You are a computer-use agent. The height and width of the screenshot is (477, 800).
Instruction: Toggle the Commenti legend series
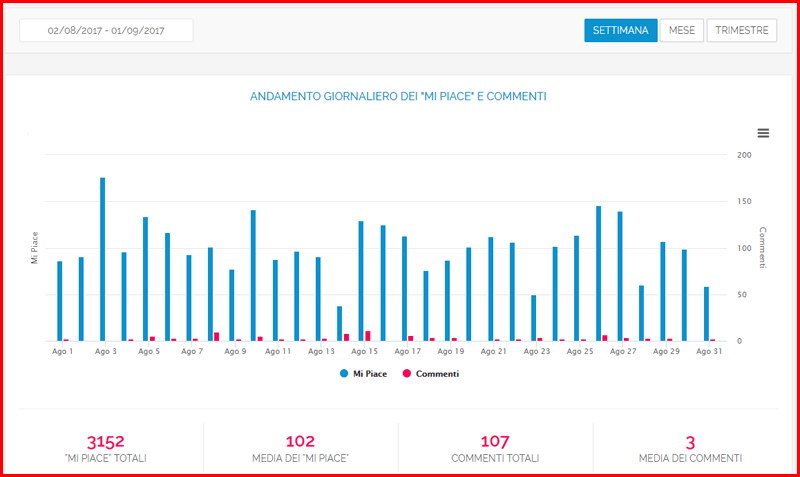point(431,374)
